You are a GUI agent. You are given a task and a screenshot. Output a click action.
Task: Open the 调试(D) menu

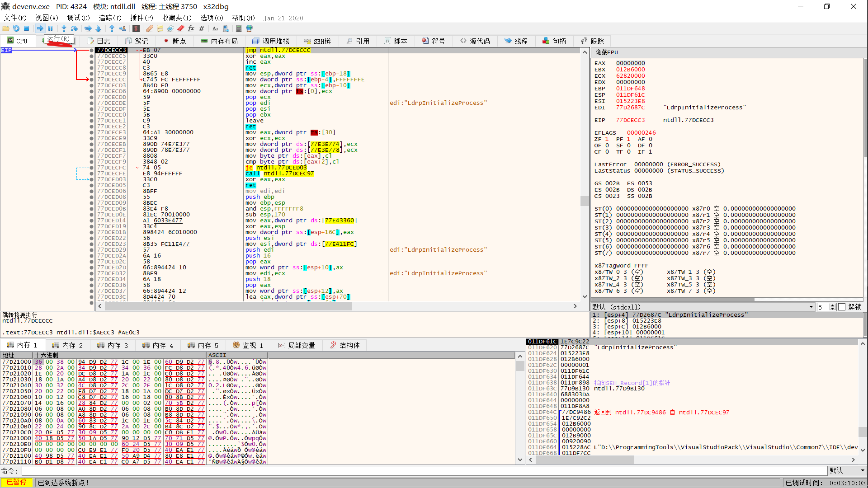[x=78, y=18]
